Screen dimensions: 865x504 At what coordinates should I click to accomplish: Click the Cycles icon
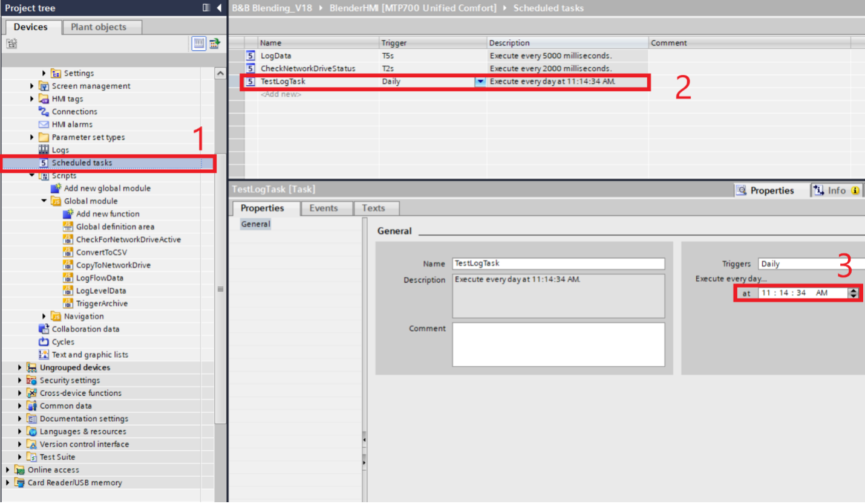coord(44,341)
